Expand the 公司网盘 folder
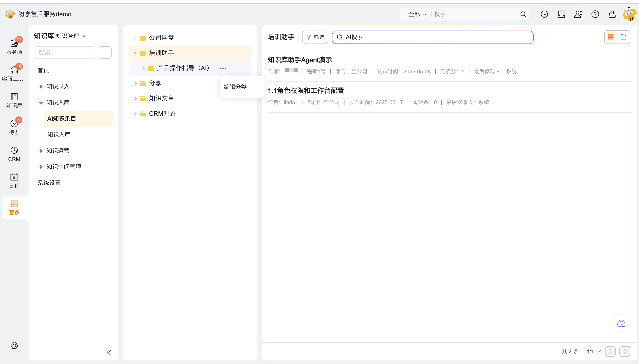 click(x=135, y=38)
